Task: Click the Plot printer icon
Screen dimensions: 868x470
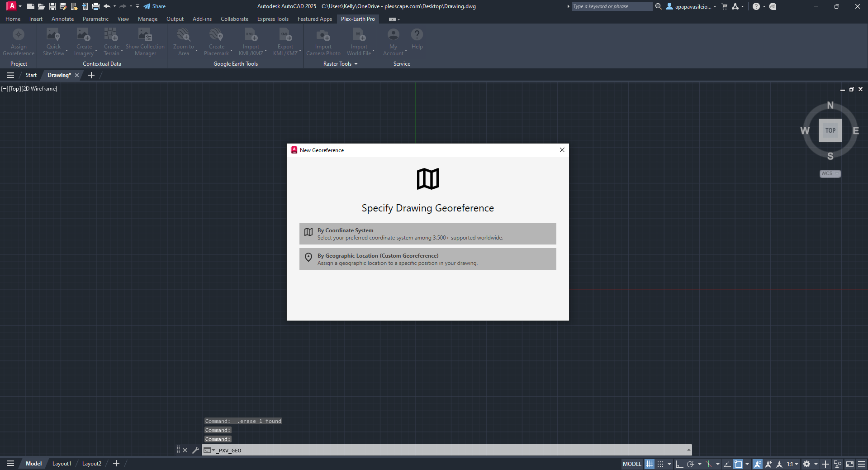Action: pos(95,6)
